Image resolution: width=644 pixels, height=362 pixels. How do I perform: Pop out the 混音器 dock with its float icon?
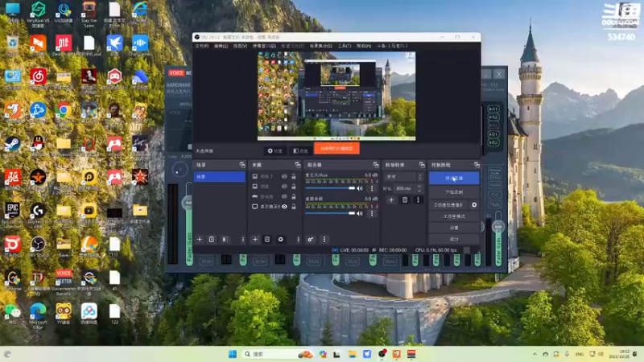pyautogui.click(x=376, y=165)
